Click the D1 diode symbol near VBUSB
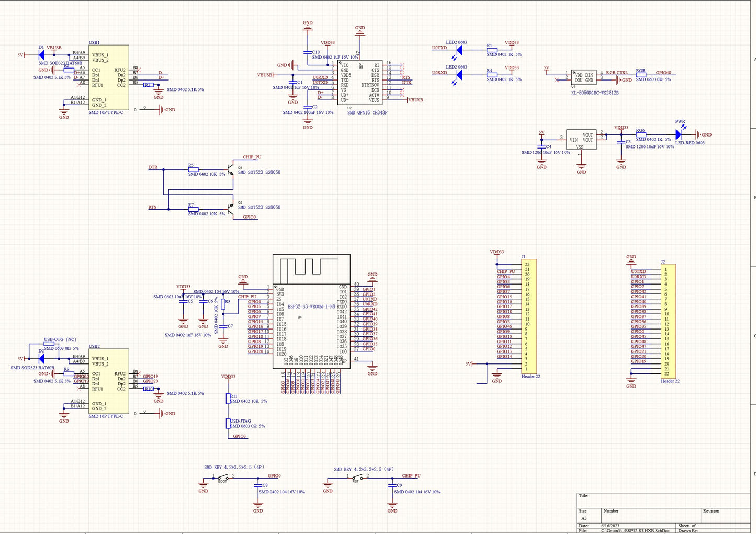Viewport: 756px width, 534px height. (41, 54)
